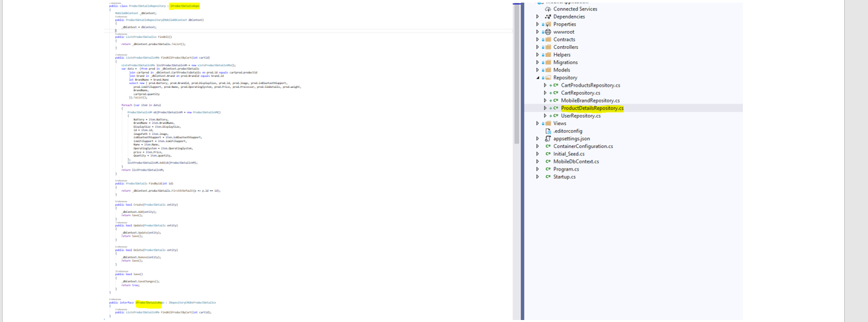Expand the Contracts folder

[x=538, y=40]
